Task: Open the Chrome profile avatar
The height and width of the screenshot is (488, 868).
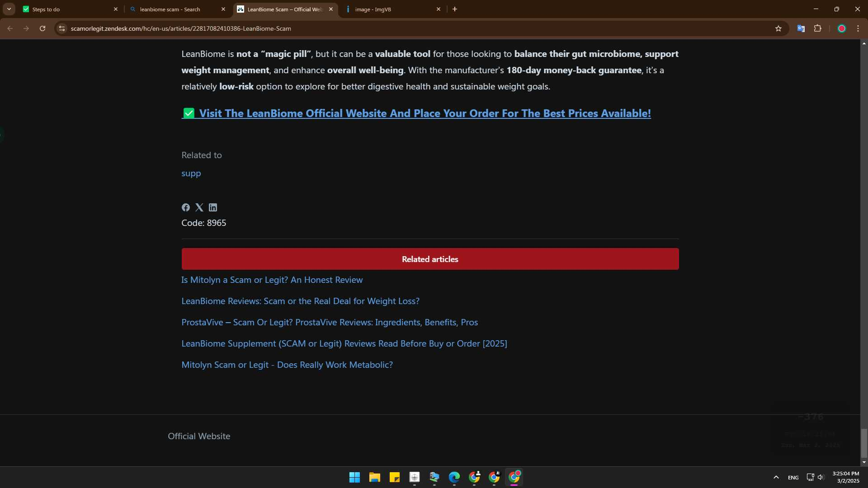Action: point(842,28)
